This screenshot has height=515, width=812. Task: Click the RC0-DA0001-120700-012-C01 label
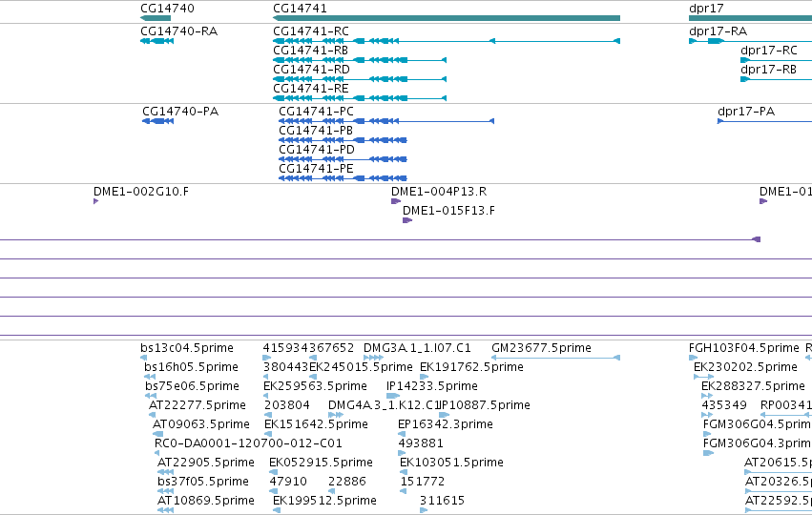click(x=249, y=443)
